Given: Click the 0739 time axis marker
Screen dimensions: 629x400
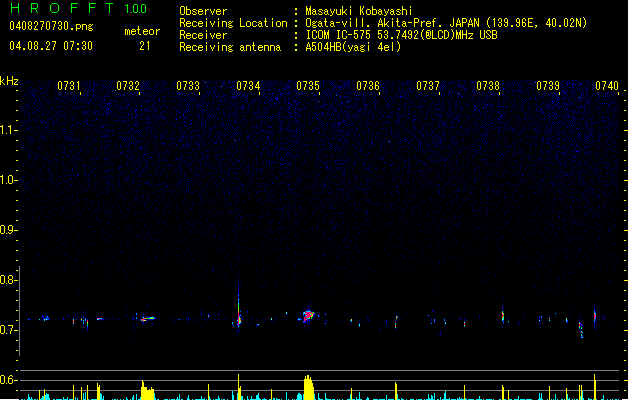Looking at the screenshot, I should 548,86.
